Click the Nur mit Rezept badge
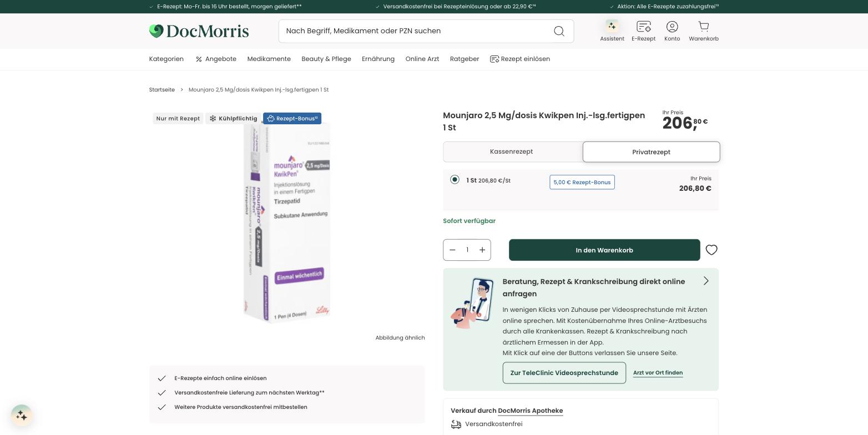This screenshot has height=435, width=868. click(x=178, y=118)
